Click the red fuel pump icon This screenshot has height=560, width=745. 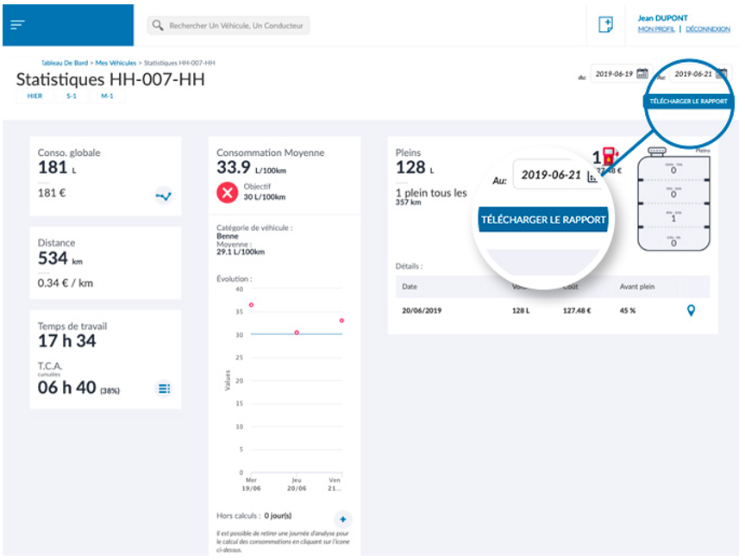point(610,156)
